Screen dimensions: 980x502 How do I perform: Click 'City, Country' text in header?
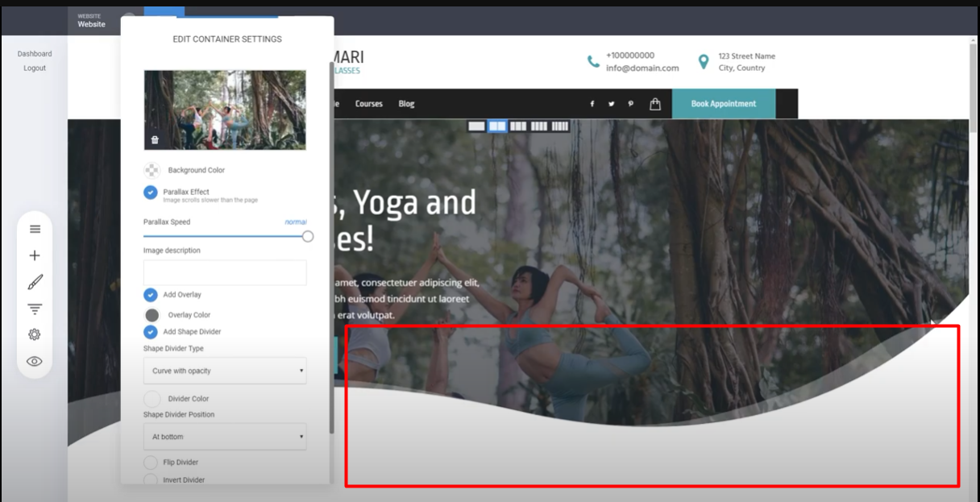(742, 68)
